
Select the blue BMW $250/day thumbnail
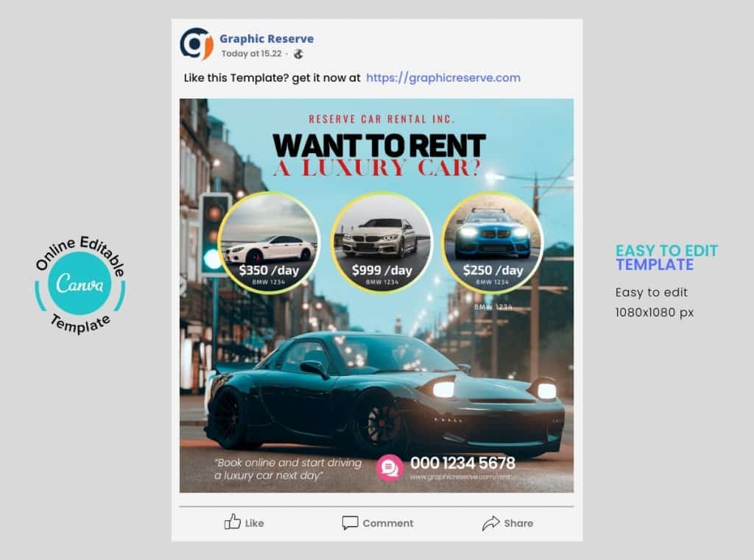pos(493,243)
